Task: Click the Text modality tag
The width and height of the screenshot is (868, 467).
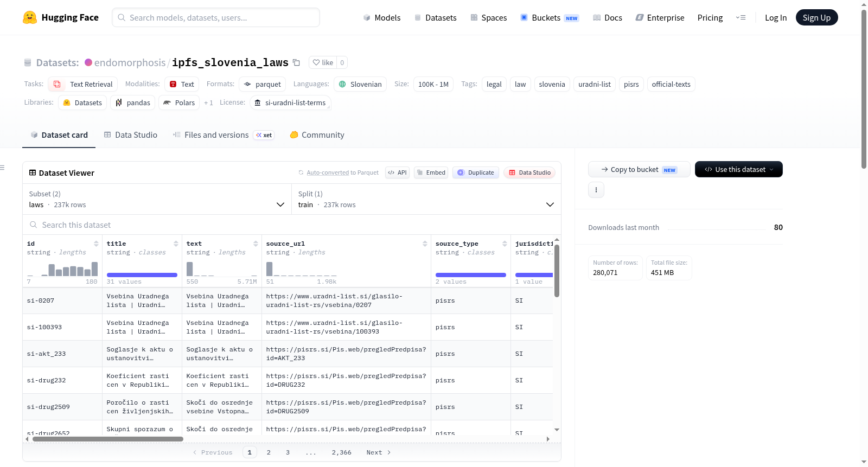Action: (182, 84)
